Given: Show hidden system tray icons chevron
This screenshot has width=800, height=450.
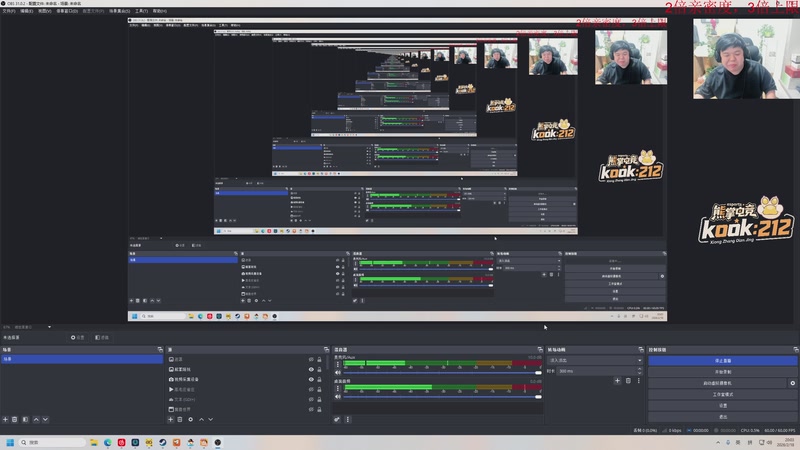Looking at the screenshot, I should [718, 442].
